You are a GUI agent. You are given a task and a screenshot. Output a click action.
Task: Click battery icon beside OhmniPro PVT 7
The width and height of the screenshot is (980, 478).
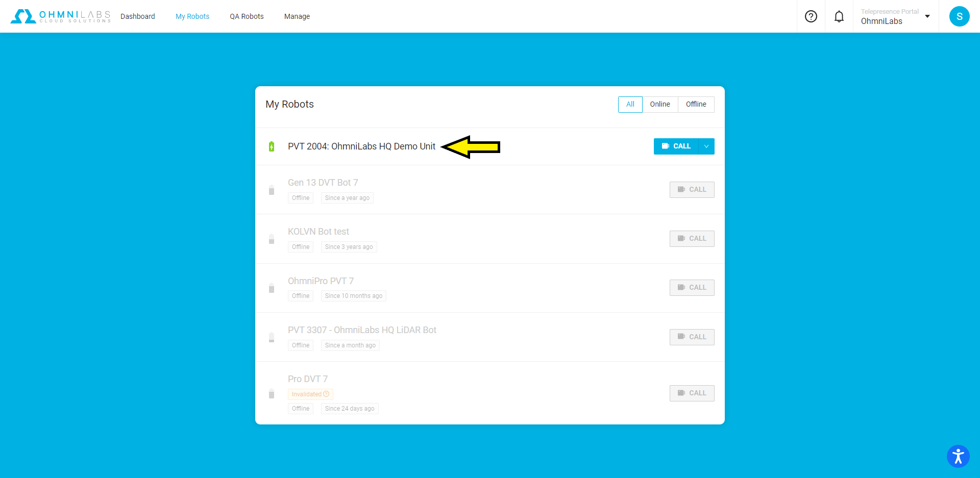[272, 288]
